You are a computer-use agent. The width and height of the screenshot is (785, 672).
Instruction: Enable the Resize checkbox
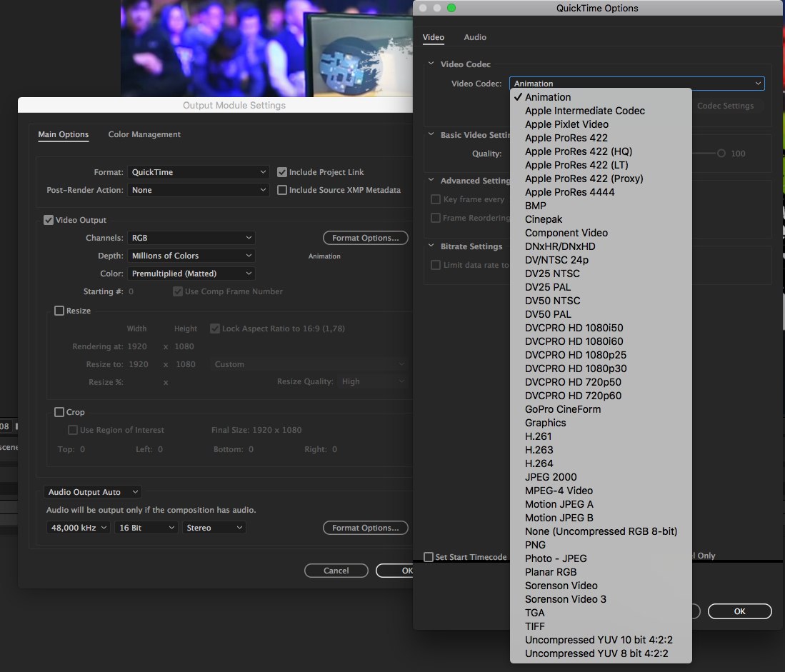coord(59,311)
